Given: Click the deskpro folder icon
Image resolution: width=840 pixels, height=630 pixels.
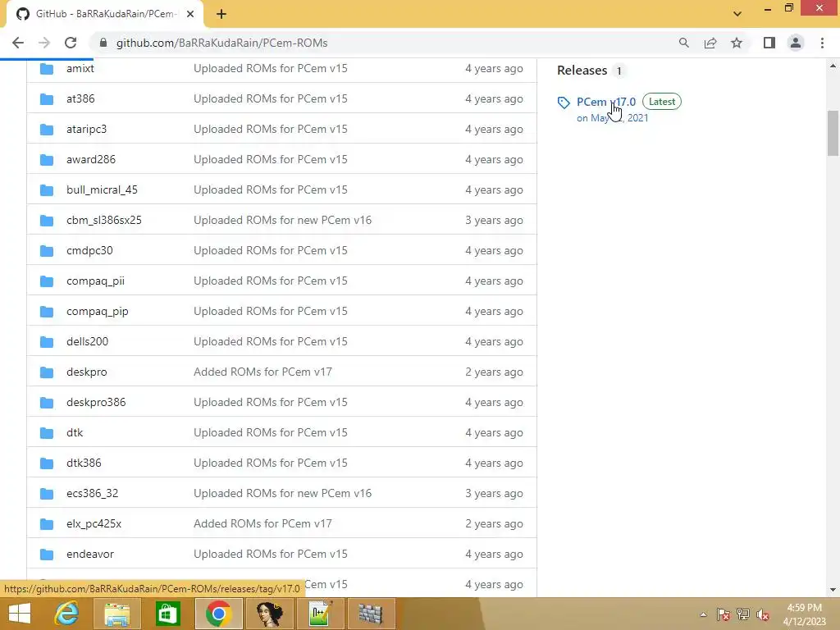Looking at the screenshot, I should click(x=47, y=372).
